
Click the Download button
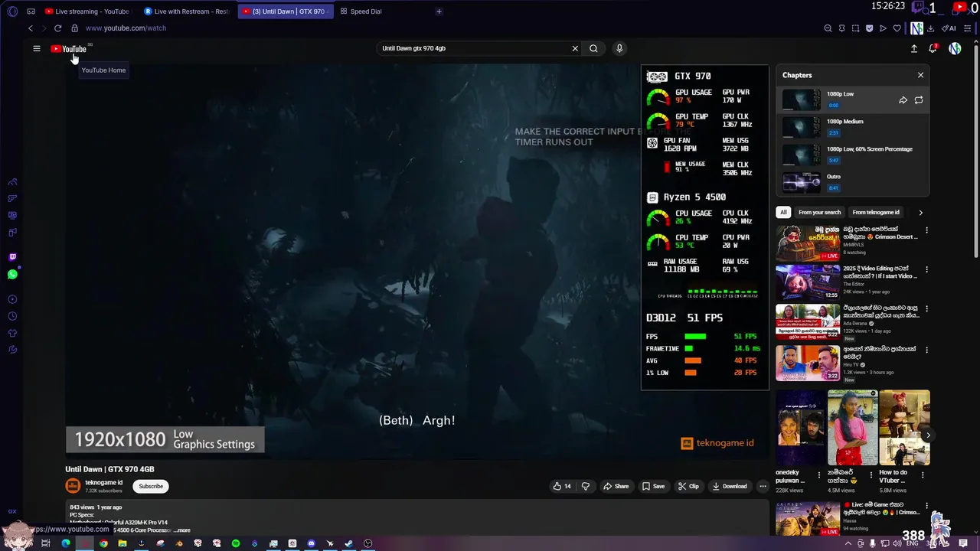[729, 486]
